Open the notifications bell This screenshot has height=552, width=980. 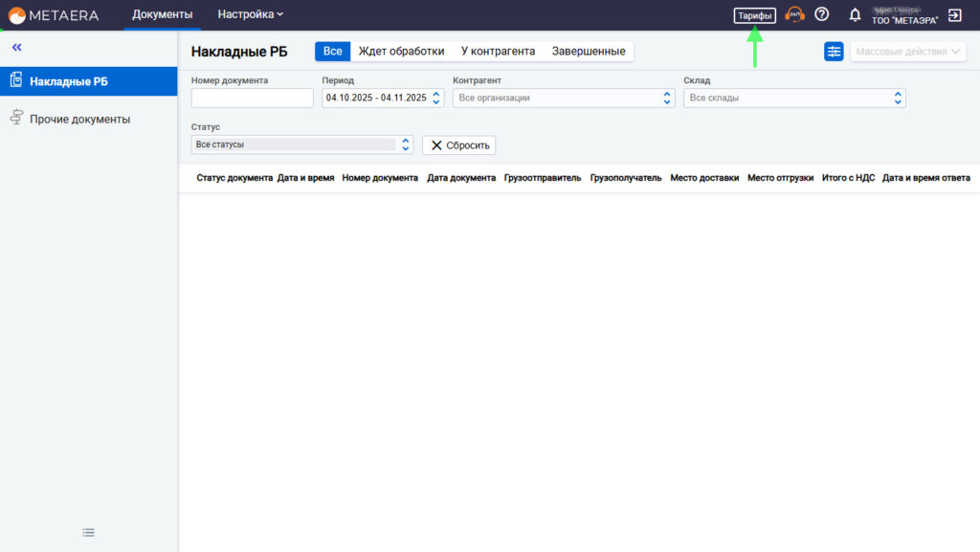(855, 15)
